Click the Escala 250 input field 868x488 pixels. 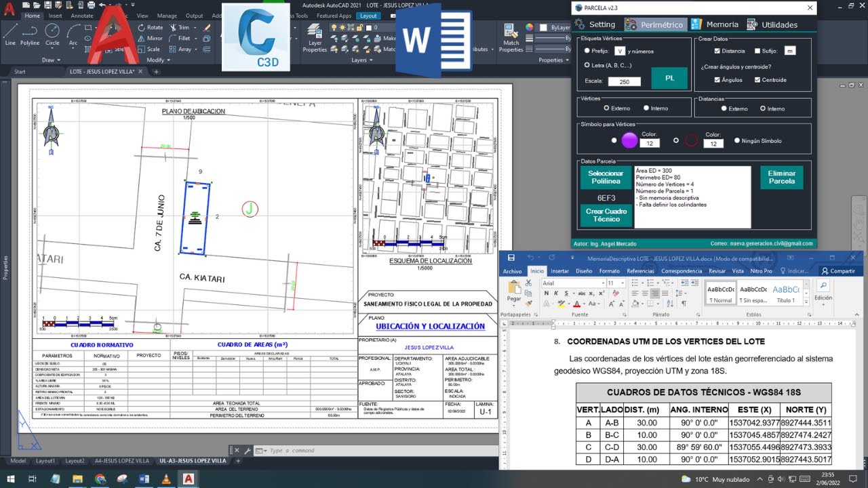[x=624, y=81]
